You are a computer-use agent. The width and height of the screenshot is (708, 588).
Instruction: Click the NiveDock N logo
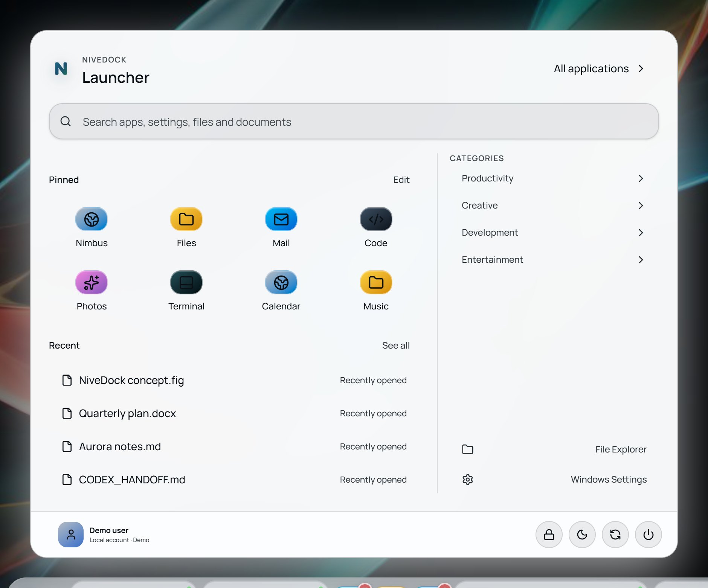tap(61, 69)
